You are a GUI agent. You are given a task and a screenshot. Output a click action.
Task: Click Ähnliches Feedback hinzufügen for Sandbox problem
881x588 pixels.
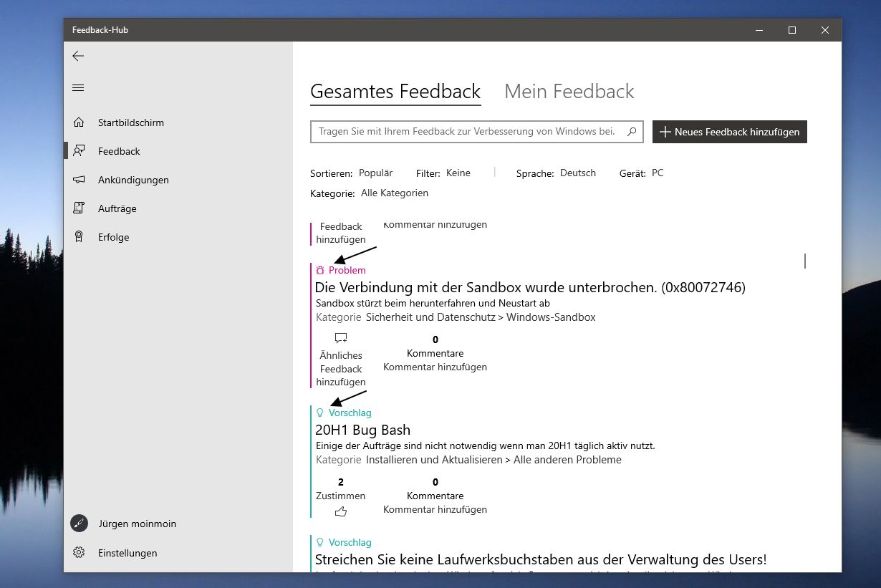pos(341,368)
